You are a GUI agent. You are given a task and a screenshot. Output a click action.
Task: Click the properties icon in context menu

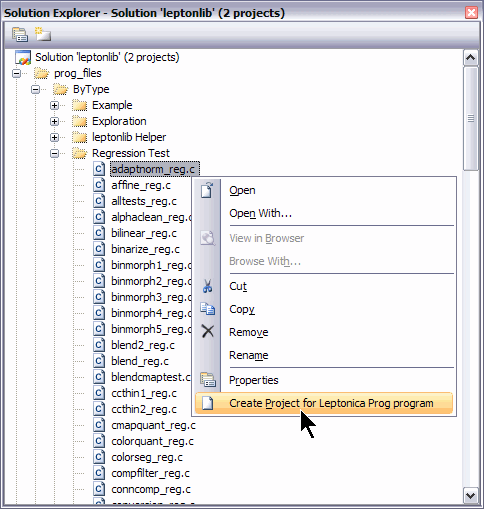[x=208, y=380]
